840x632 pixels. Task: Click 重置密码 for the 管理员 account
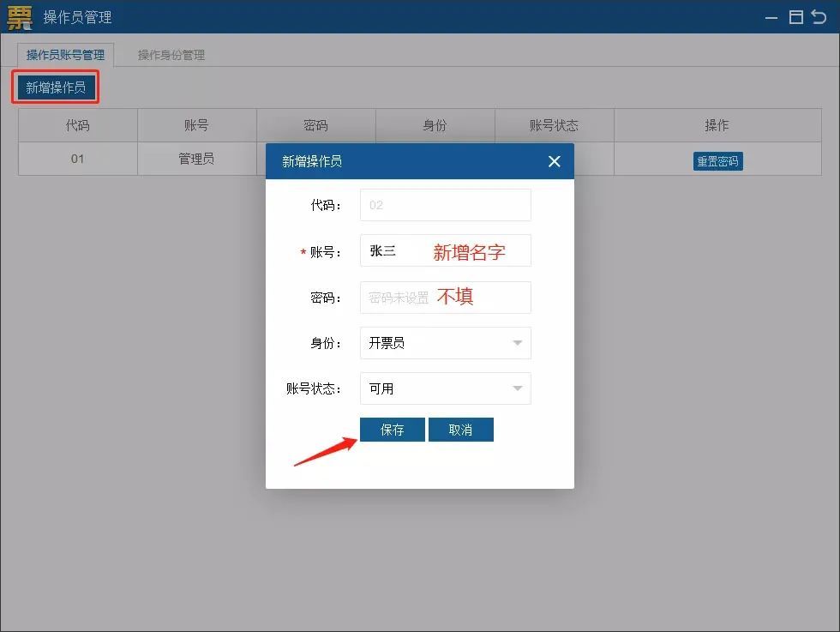coord(717,161)
